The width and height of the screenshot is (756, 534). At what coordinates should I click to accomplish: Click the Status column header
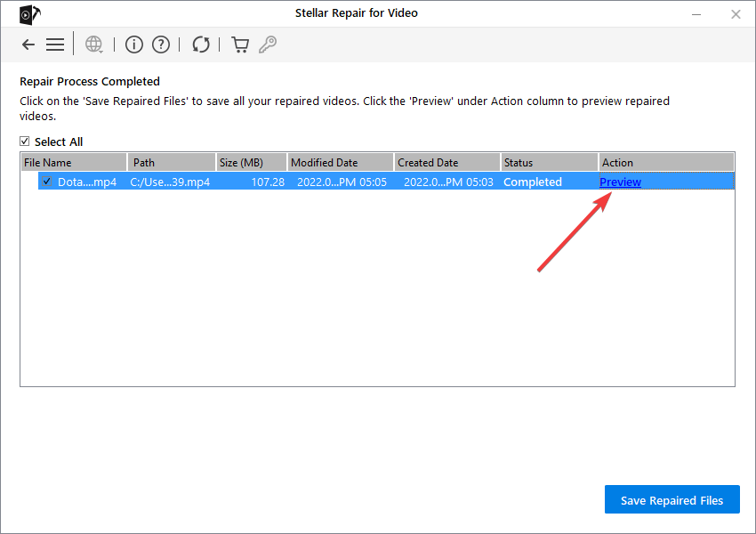(549, 163)
